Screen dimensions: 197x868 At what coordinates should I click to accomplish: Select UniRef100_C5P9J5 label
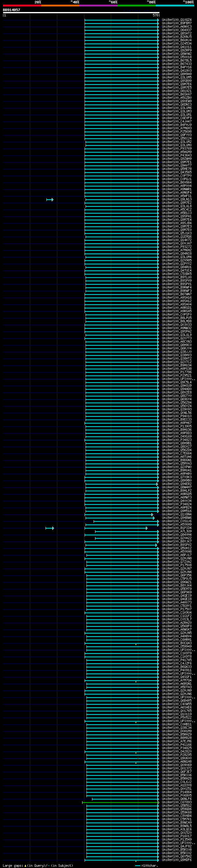tap(177, 579)
